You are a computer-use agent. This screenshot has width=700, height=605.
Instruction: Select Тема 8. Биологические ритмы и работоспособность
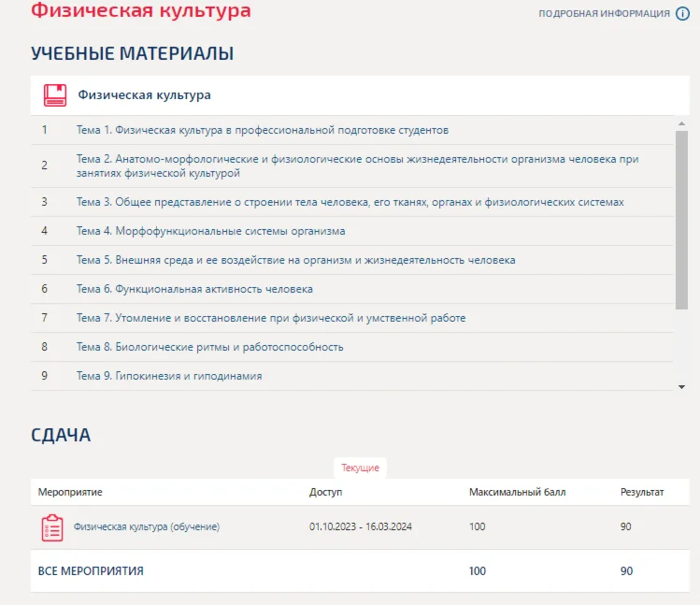[210, 347]
